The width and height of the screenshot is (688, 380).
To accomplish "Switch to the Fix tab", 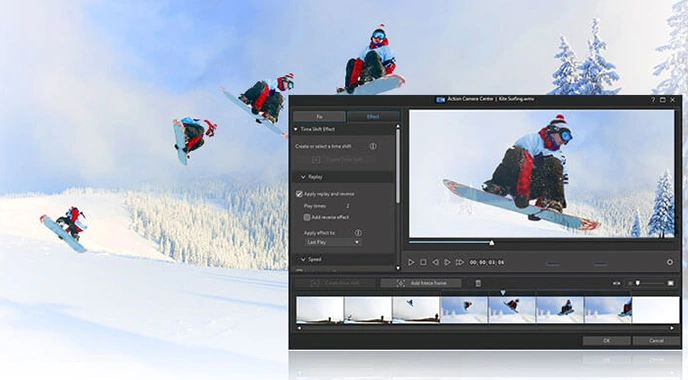I will pyautogui.click(x=319, y=117).
